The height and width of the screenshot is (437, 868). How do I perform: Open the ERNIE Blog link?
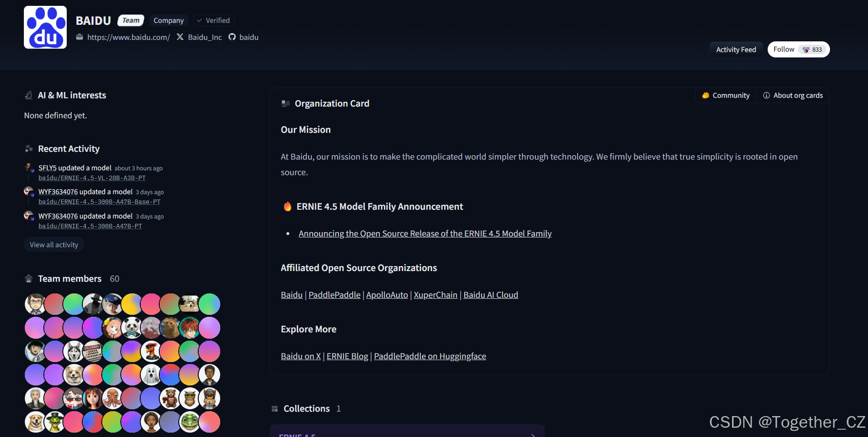pyautogui.click(x=347, y=356)
